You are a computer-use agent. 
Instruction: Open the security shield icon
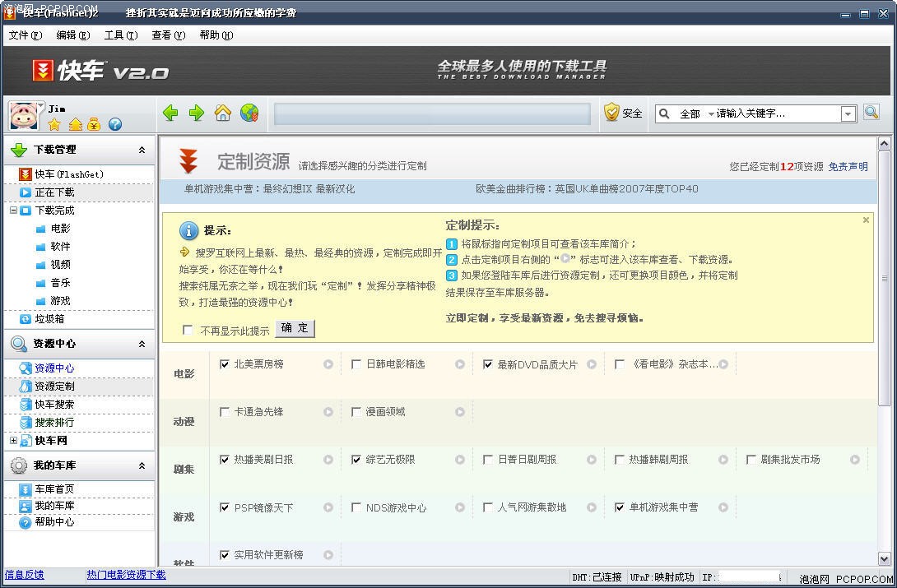(611, 113)
